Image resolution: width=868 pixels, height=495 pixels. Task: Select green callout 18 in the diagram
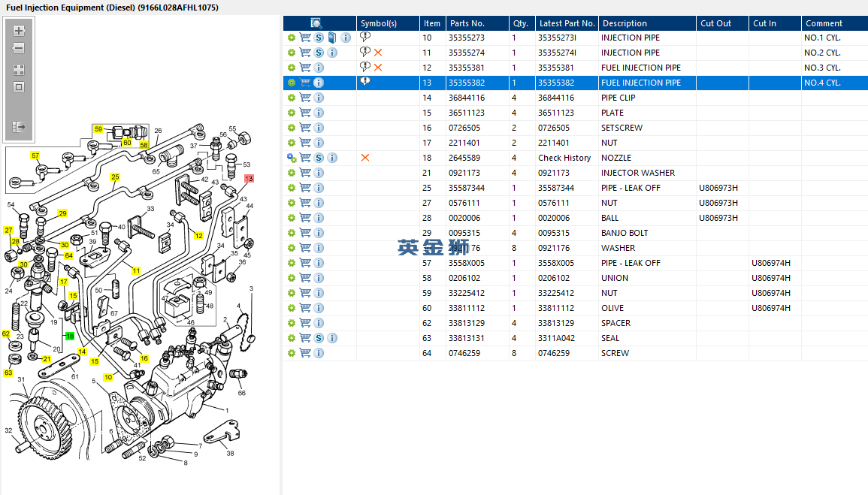point(70,336)
